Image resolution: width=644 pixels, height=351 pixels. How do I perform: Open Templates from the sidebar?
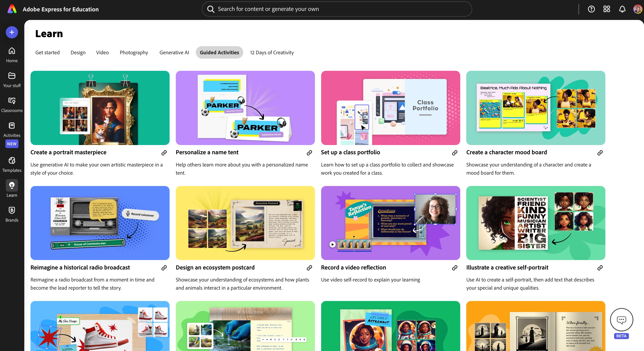pos(12,164)
